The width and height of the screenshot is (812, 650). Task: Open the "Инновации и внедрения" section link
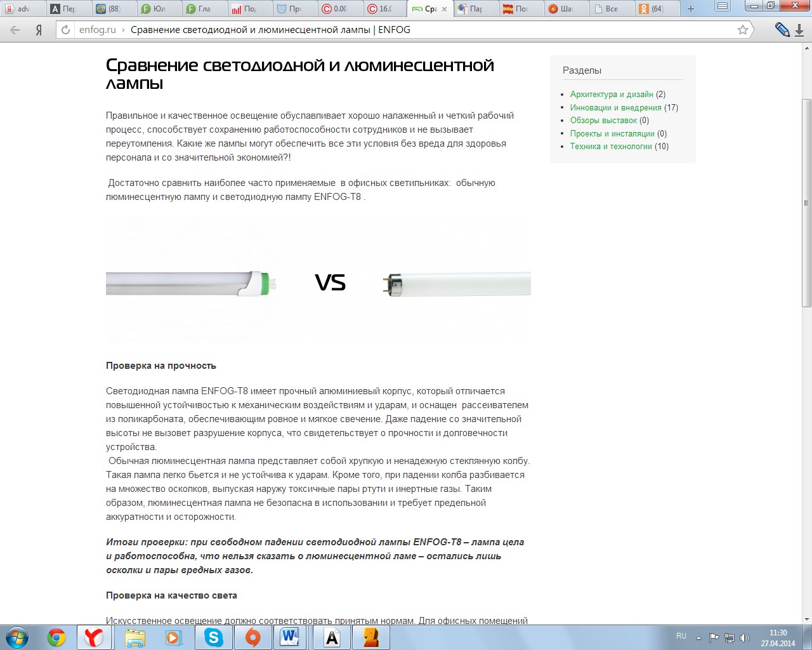[616, 108]
